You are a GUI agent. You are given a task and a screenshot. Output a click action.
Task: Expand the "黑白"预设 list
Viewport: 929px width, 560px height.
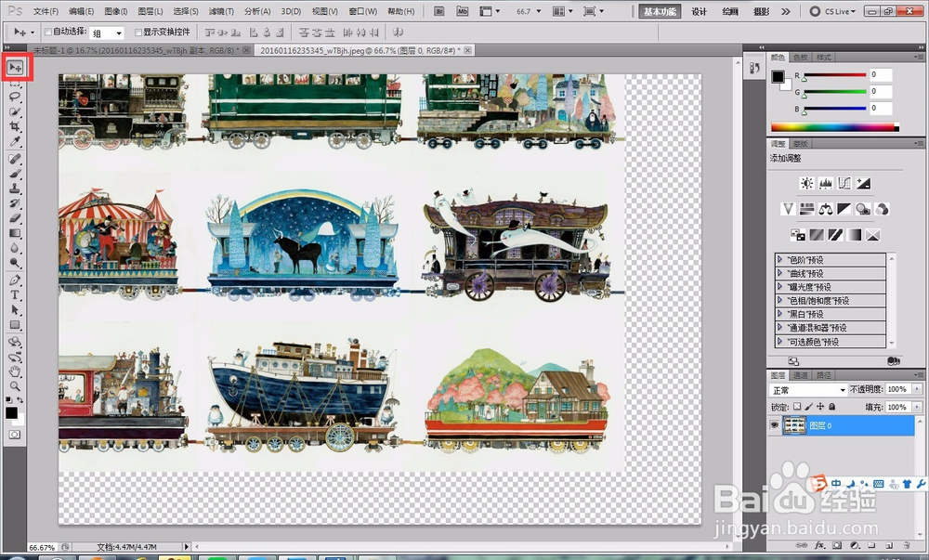click(779, 314)
